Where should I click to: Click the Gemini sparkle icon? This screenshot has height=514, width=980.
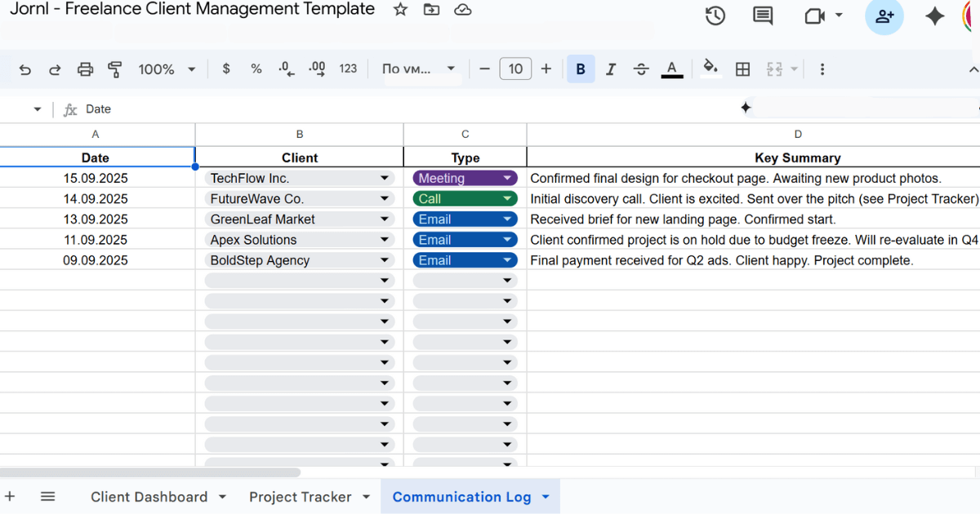934,16
